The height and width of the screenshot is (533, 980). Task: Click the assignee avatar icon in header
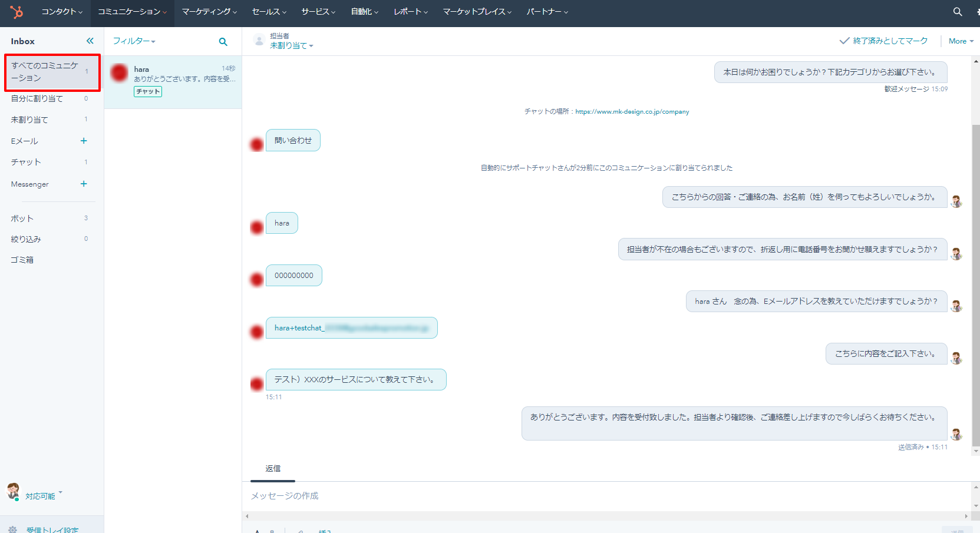click(x=259, y=41)
